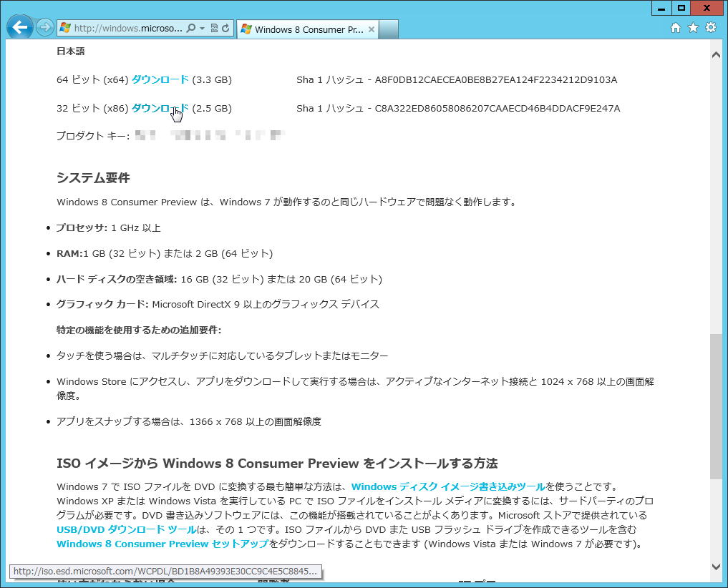Open the Windows ディスク イメージ書き込みツール link
Screen dimensions: 728x588
pyautogui.click(x=448, y=486)
